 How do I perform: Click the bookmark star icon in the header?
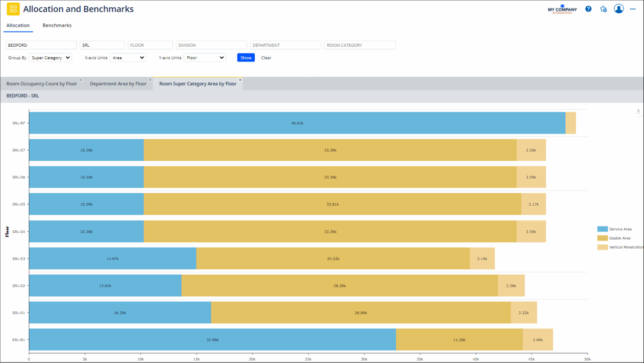coord(603,9)
